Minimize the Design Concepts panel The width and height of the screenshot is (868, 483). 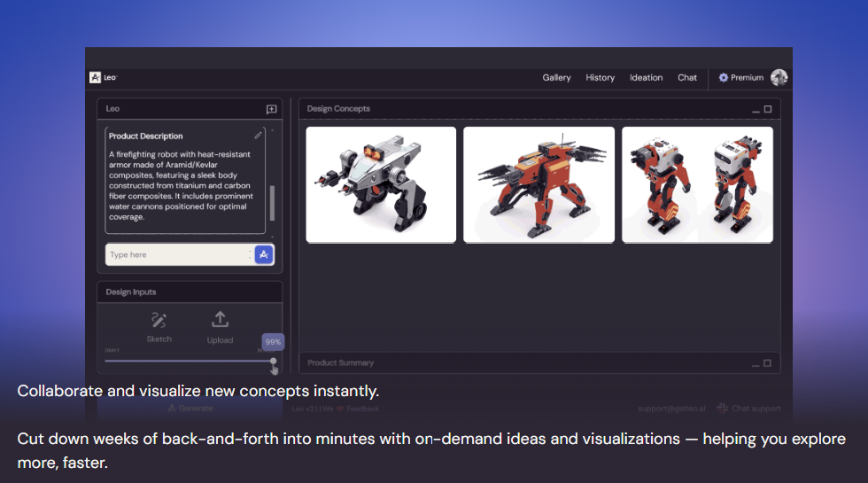pyautogui.click(x=756, y=110)
